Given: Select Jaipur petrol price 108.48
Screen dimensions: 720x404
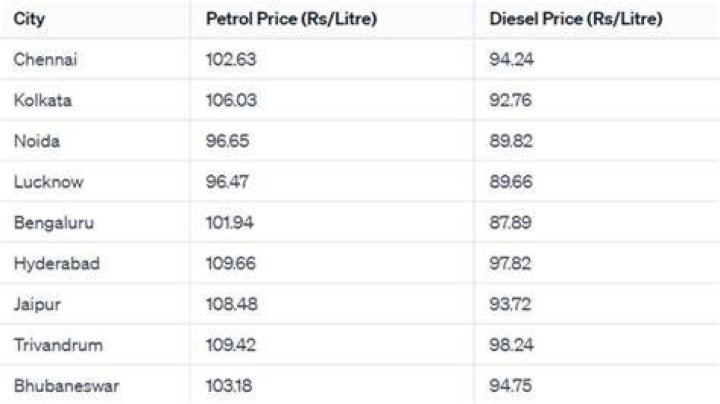Looking at the screenshot, I should tap(231, 304).
